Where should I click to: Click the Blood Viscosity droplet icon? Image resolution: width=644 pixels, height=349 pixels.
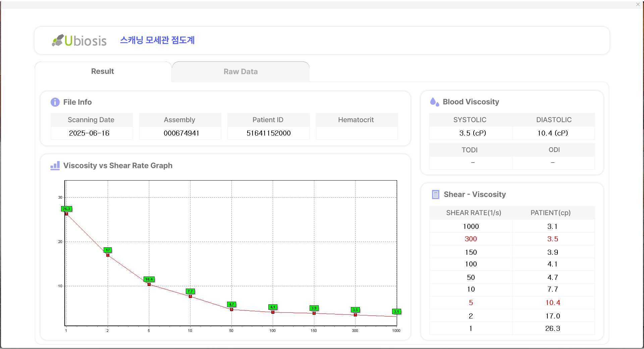pyautogui.click(x=434, y=102)
